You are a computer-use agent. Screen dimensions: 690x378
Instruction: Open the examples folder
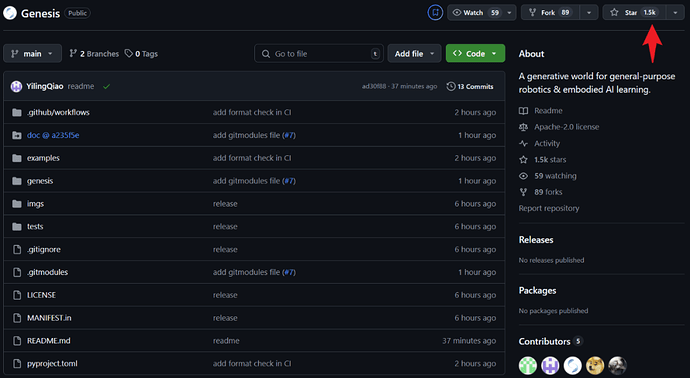click(43, 158)
